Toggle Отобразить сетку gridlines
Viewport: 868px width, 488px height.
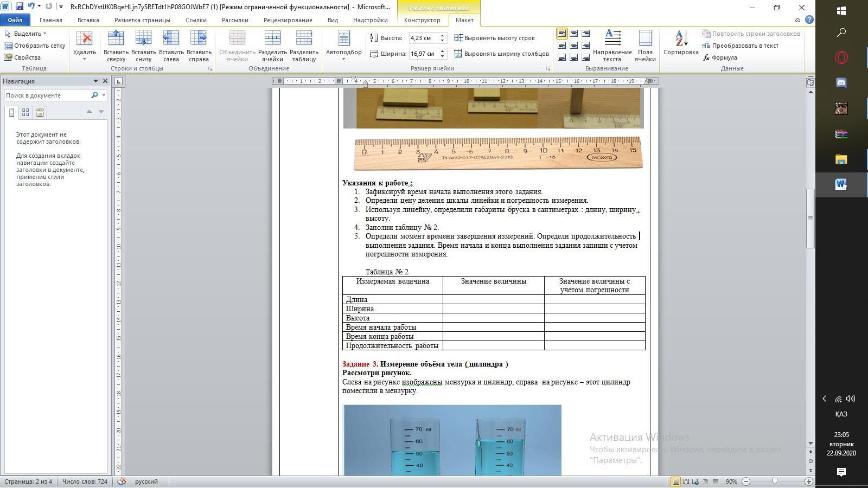coord(34,46)
